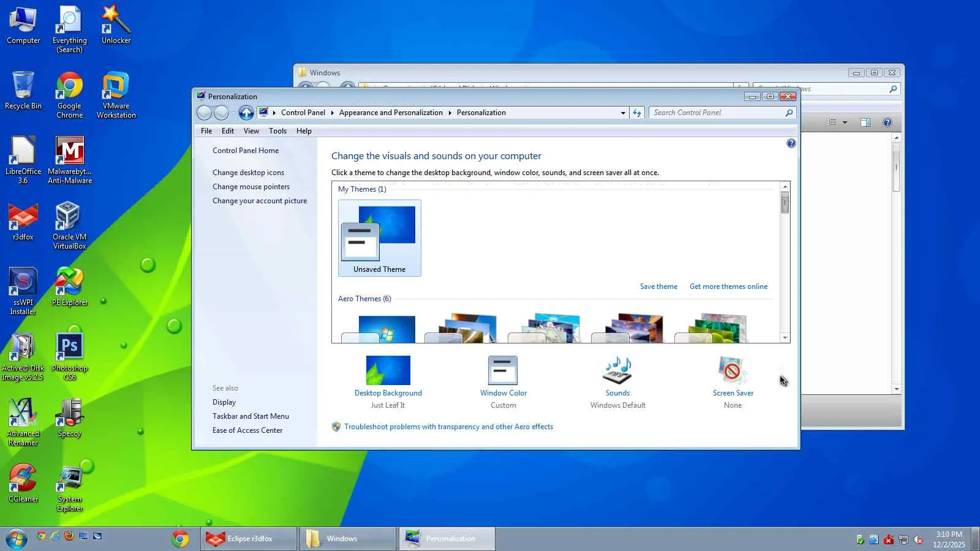This screenshot has height=551, width=980.
Task: Select the Malwarebytes Anti-Malware desktop icon
Action: [70, 160]
